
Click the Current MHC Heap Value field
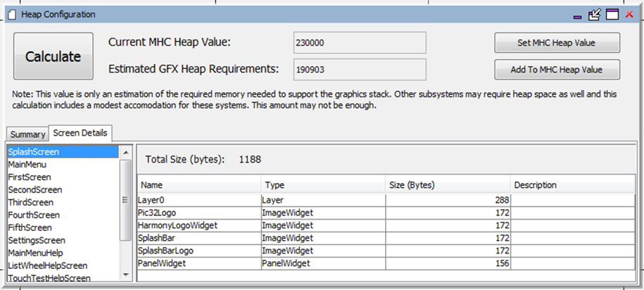360,43
